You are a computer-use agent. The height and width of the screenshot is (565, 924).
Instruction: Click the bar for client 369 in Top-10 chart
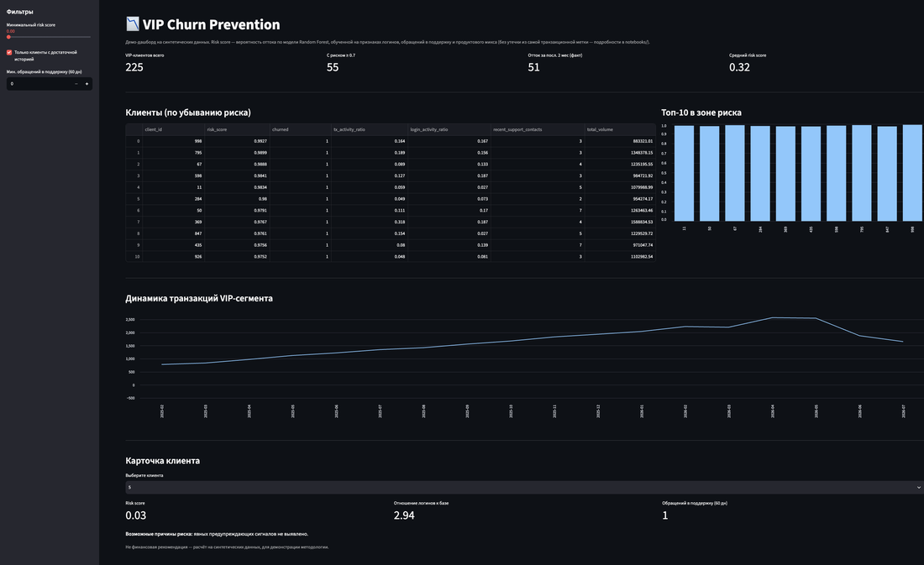pyautogui.click(x=785, y=173)
